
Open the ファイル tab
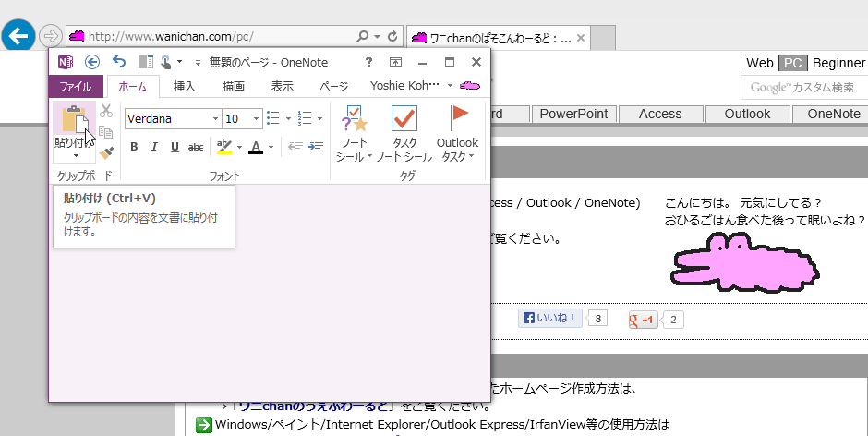[x=76, y=87]
